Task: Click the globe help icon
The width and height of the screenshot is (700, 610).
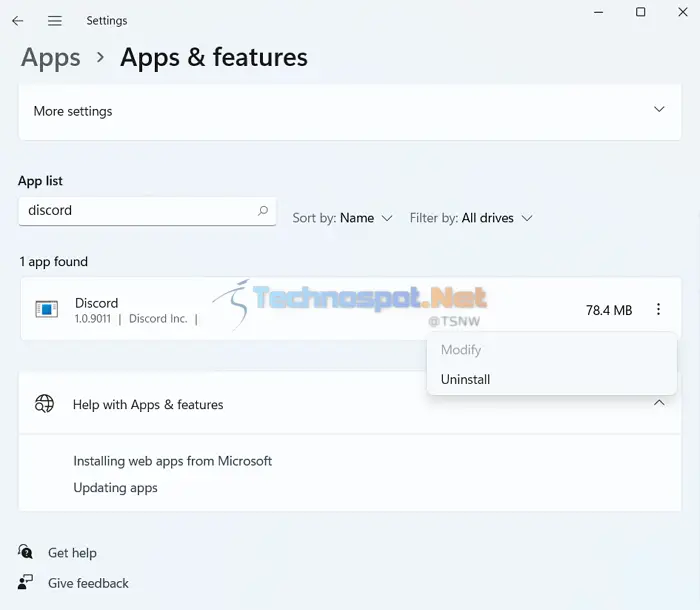Action: pyautogui.click(x=44, y=404)
